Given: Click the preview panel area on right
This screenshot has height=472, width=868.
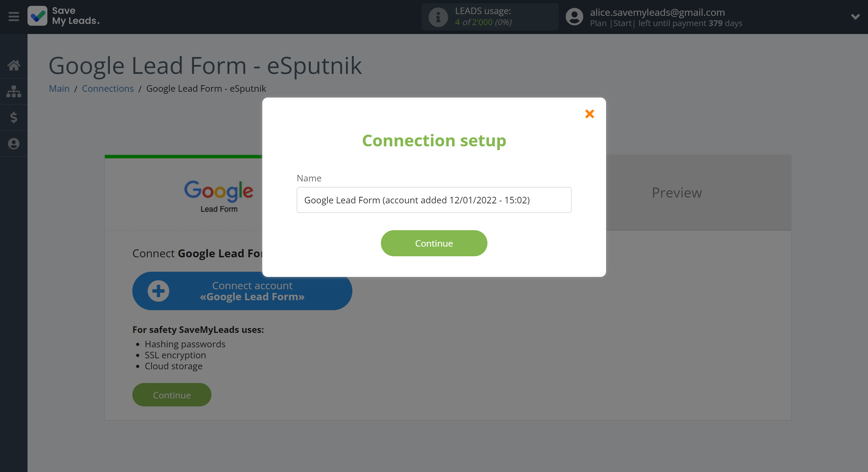Looking at the screenshot, I should coord(675,192).
